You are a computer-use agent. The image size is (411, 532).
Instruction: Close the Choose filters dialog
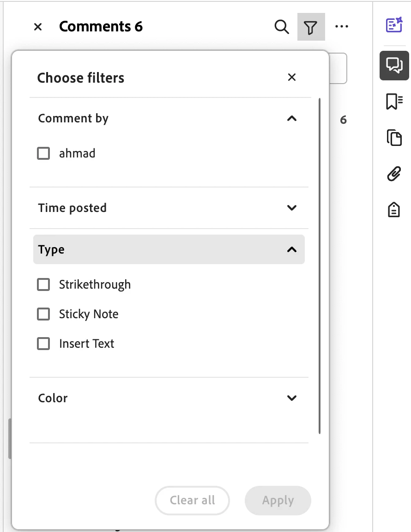click(291, 77)
